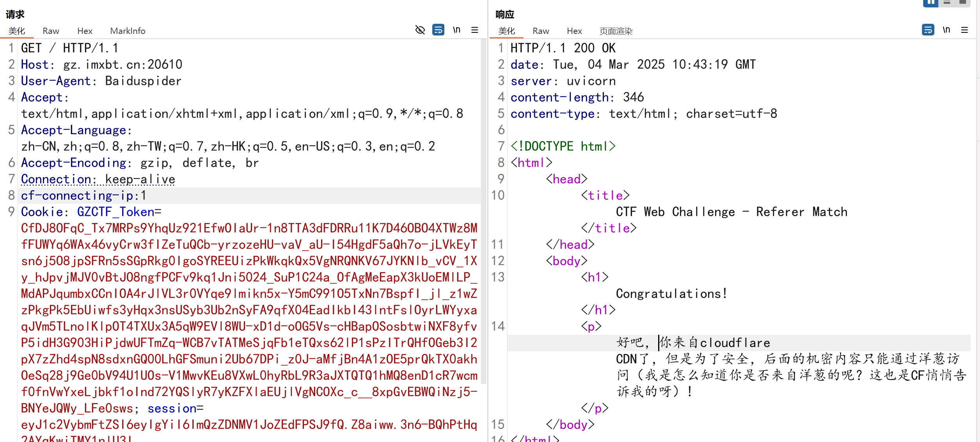Open the 页面渲染 tab in response panel
980x442 pixels.
point(616,31)
